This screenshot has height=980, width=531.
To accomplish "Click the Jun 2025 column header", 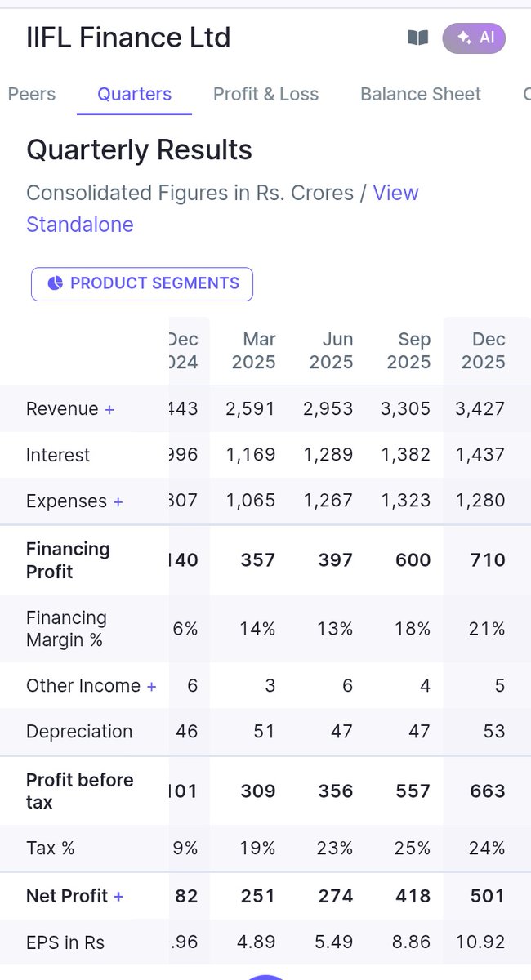I will tap(331, 350).
